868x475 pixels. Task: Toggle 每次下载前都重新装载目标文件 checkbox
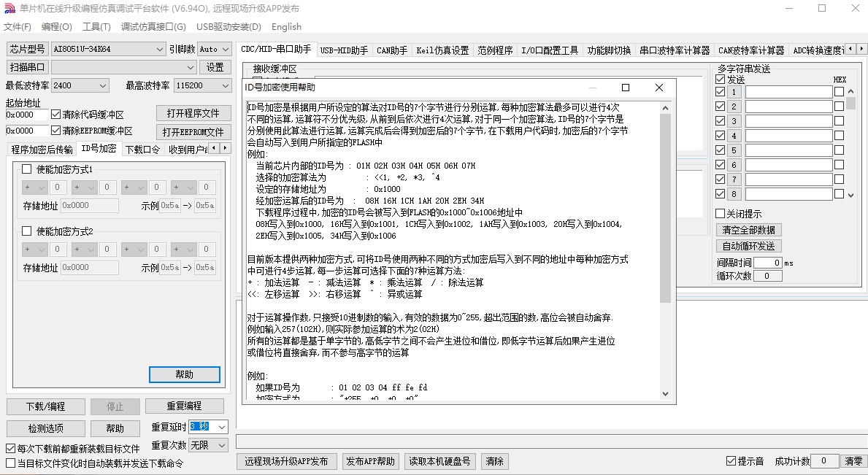click(10, 449)
